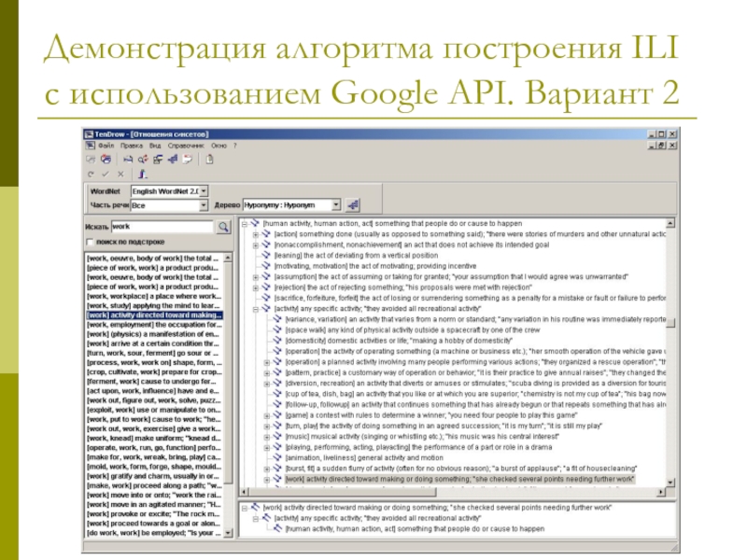Image resolution: width=747 pixels, height=560 pixels.
Task: Open the Hyponymy : Hyponym tree dropdown
Action: click(333, 204)
